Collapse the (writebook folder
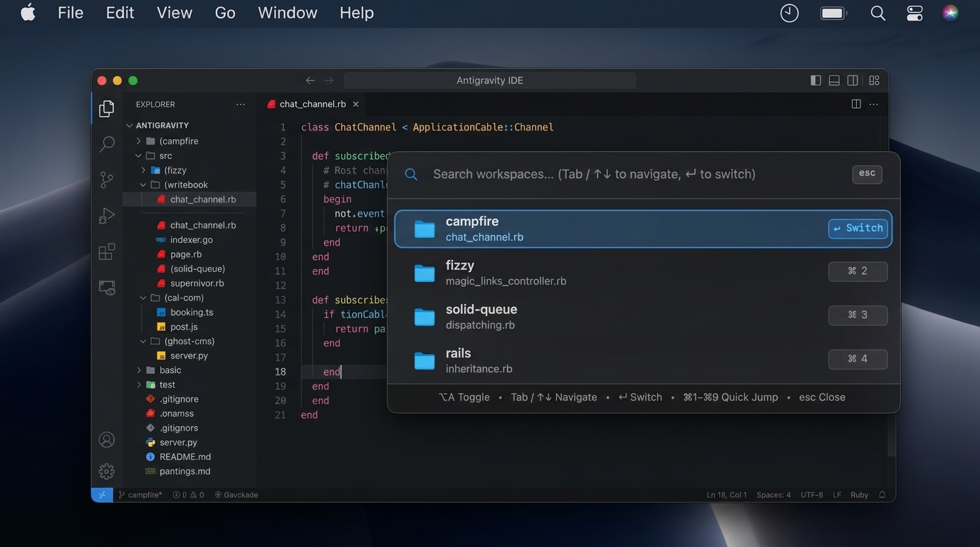The width and height of the screenshot is (980, 547). pyautogui.click(x=143, y=184)
